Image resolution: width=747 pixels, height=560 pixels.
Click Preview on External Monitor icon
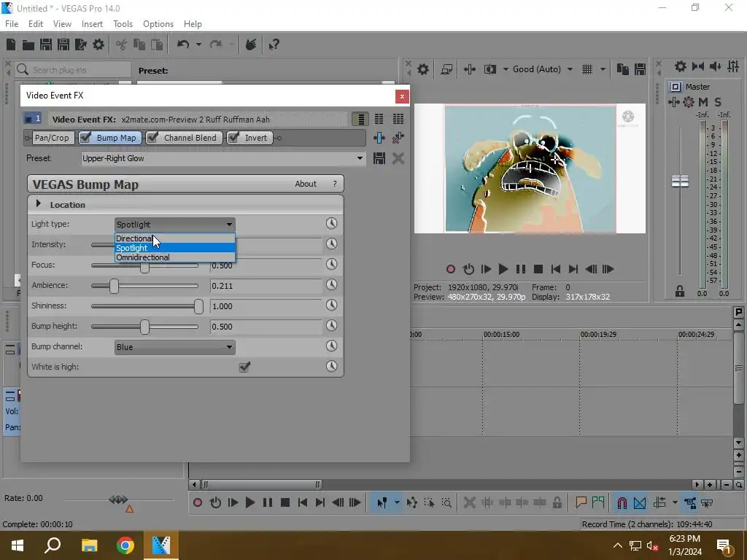pos(446,69)
